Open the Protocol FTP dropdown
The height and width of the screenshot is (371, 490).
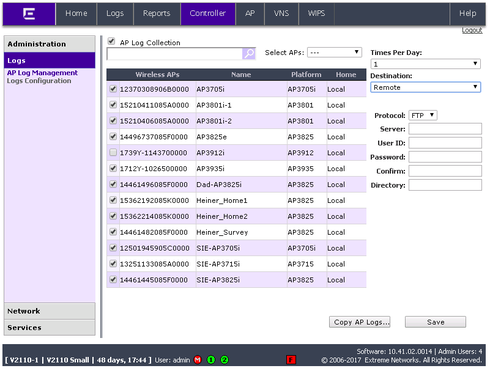(x=423, y=115)
